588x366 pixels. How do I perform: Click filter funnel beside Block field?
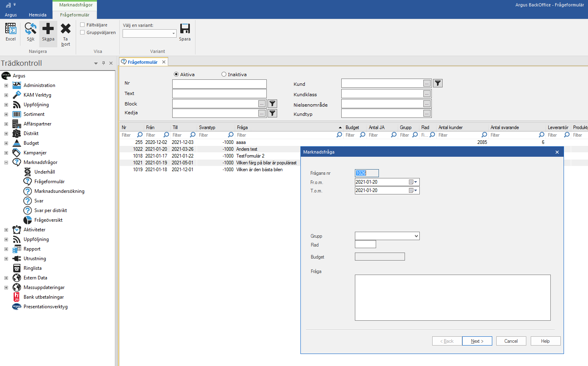coord(272,104)
